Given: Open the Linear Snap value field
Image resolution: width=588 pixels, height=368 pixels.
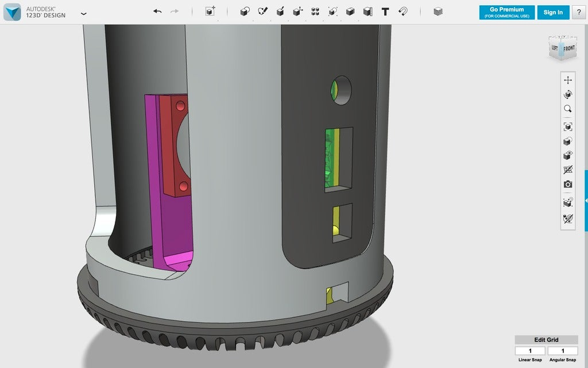Looking at the screenshot, I should coord(530,351).
